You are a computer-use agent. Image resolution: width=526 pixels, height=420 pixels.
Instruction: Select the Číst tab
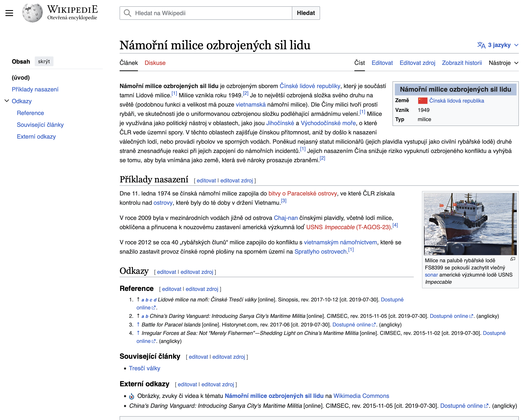359,63
